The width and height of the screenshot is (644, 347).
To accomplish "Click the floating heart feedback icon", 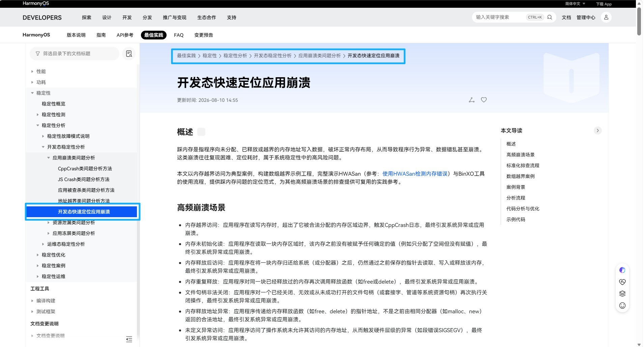I will point(622,282).
